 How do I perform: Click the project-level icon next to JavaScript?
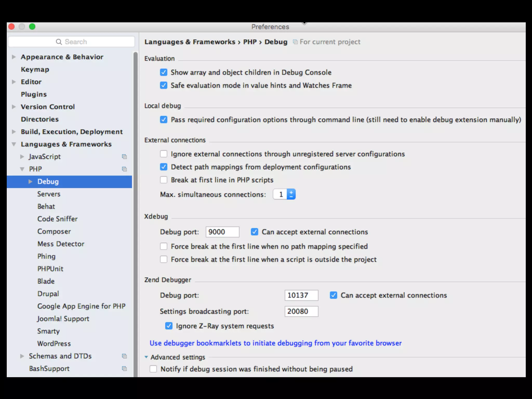[x=124, y=157]
